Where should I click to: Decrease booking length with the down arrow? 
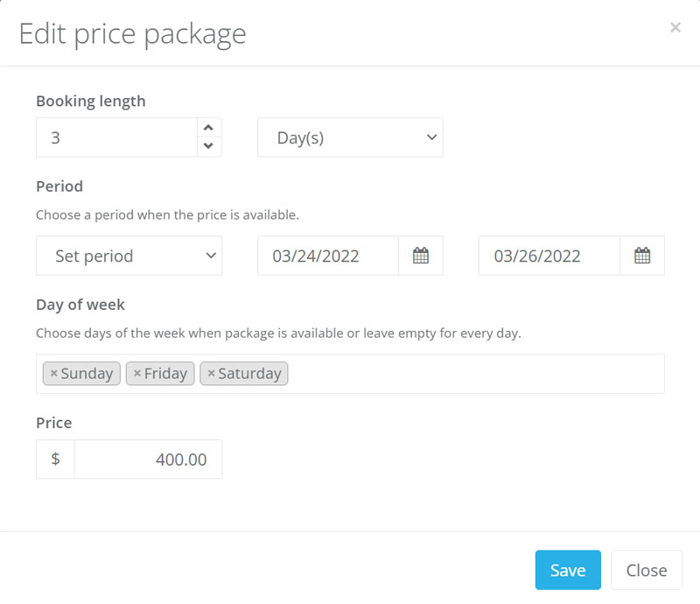208,145
